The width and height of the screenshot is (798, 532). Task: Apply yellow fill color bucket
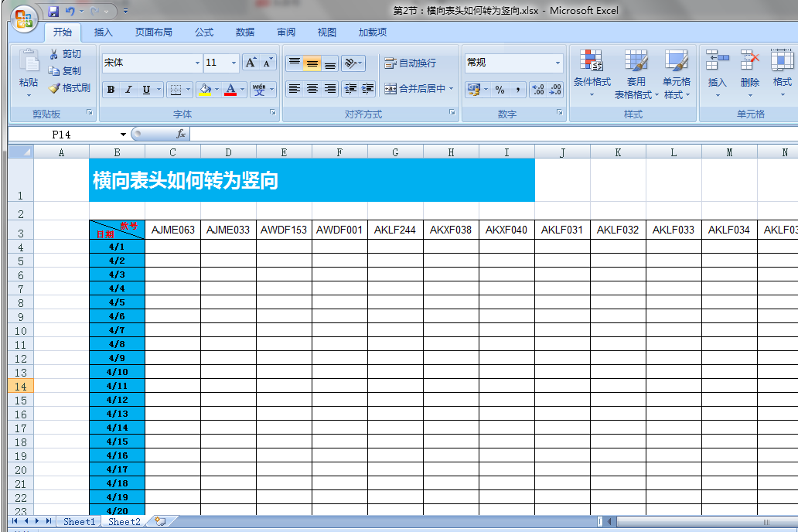point(205,90)
